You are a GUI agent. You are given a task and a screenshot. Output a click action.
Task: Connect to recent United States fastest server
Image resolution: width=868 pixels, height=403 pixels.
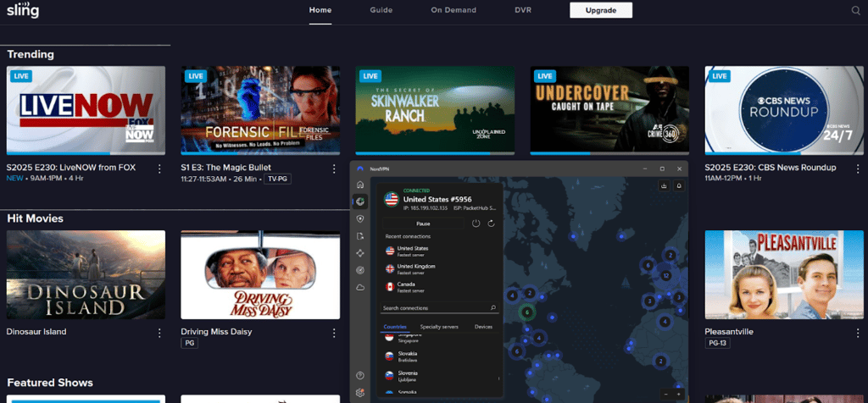point(441,251)
